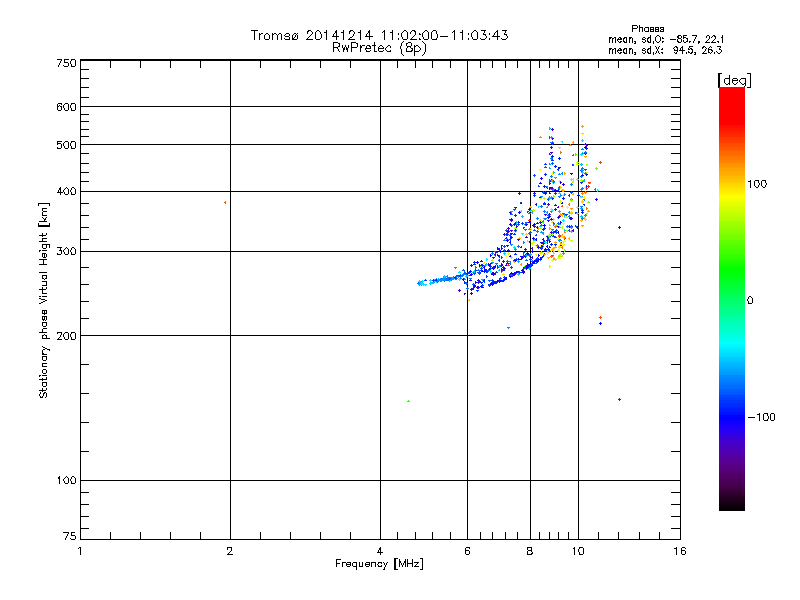Click the x-axis label '10'
The height and width of the screenshot is (600, 800).
(x=578, y=551)
